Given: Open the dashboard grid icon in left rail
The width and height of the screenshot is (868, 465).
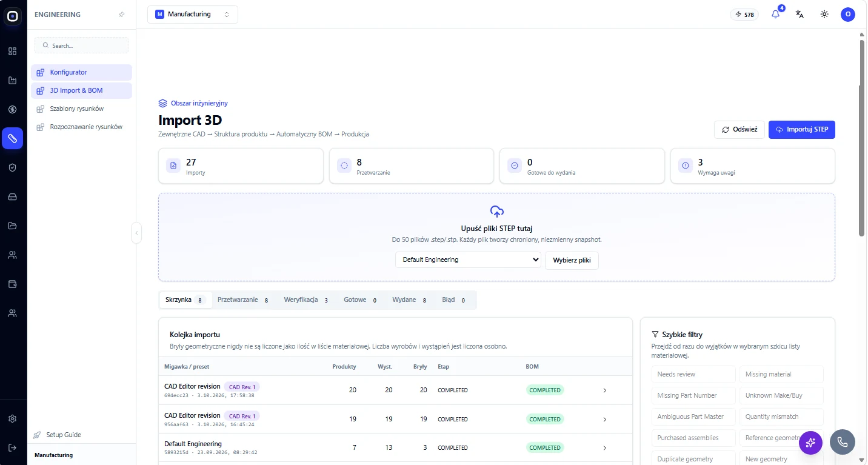Looking at the screenshot, I should coord(12,51).
